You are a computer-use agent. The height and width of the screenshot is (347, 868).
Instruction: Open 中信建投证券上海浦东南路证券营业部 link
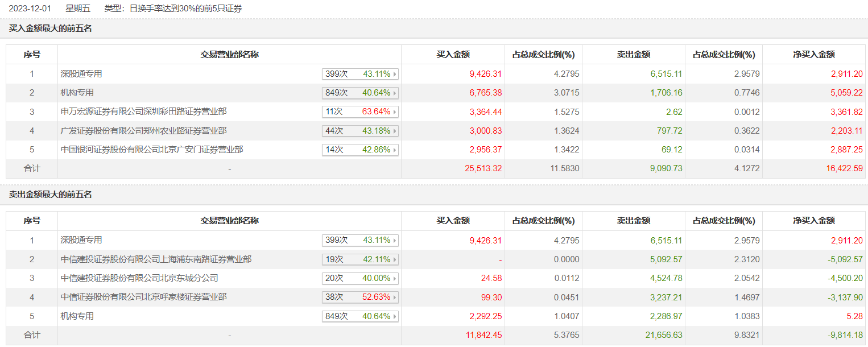pos(156,259)
